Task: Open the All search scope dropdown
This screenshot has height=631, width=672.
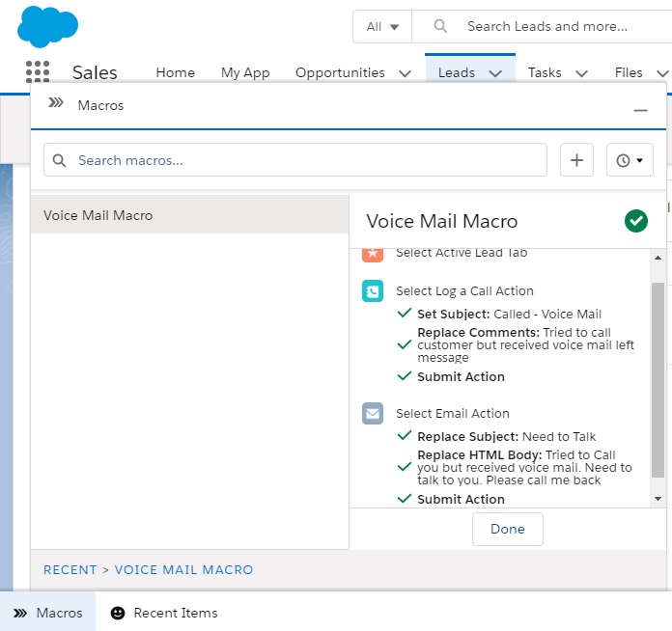Action: pyautogui.click(x=382, y=27)
